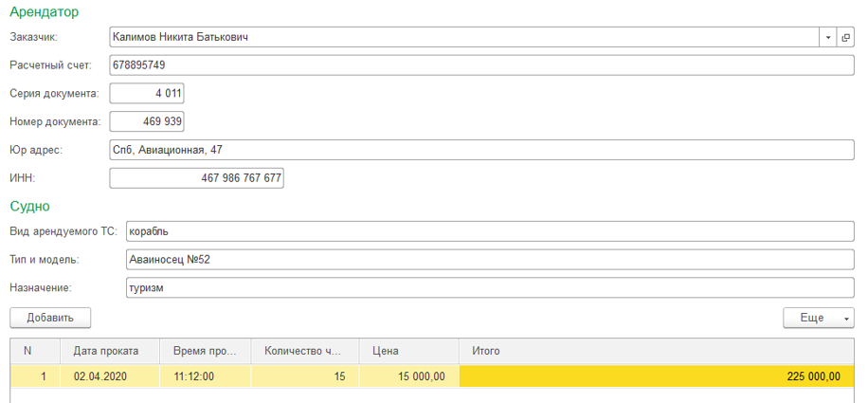Open the Заказчик dropdown arrow

point(827,37)
